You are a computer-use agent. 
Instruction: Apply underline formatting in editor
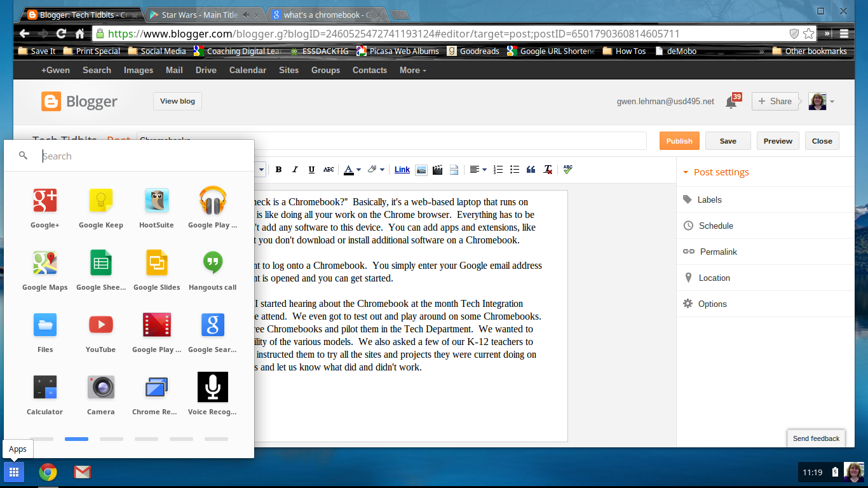pos(311,170)
